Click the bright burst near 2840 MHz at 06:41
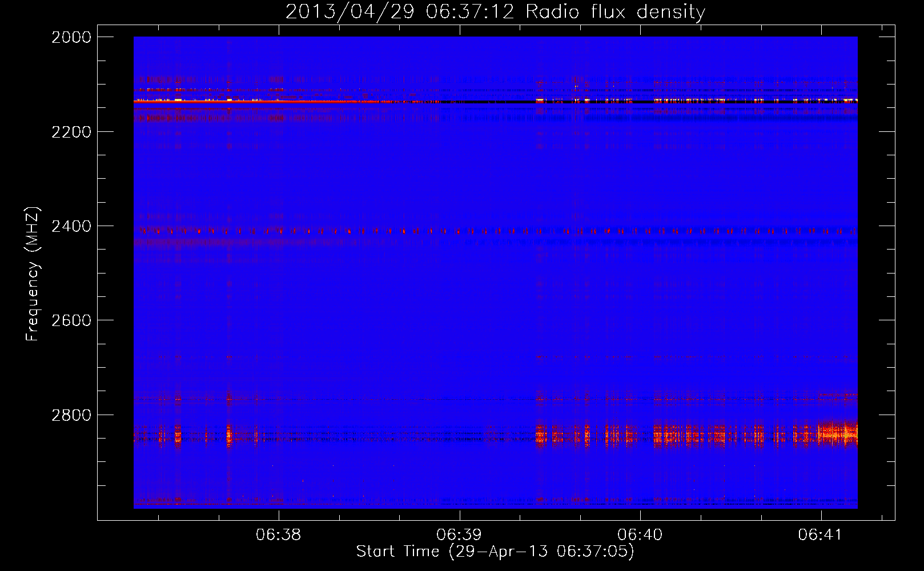This screenshot has height=571, width=924. pos(837,432)
